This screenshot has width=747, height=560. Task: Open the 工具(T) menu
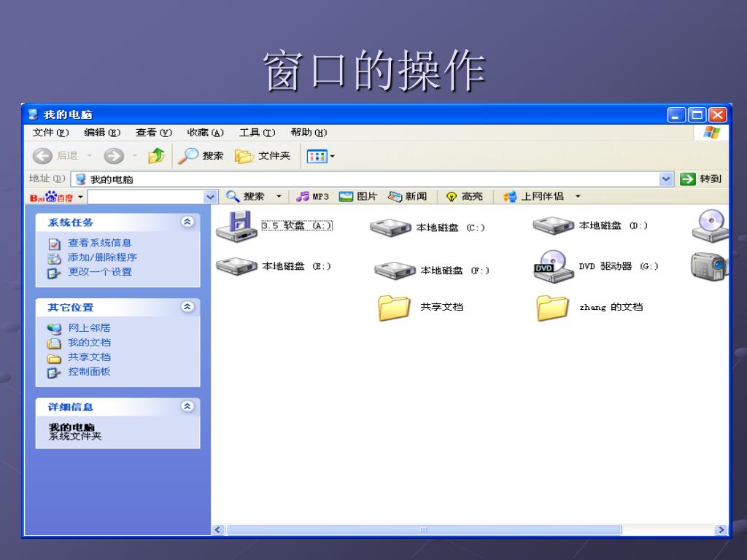point(258,133)
